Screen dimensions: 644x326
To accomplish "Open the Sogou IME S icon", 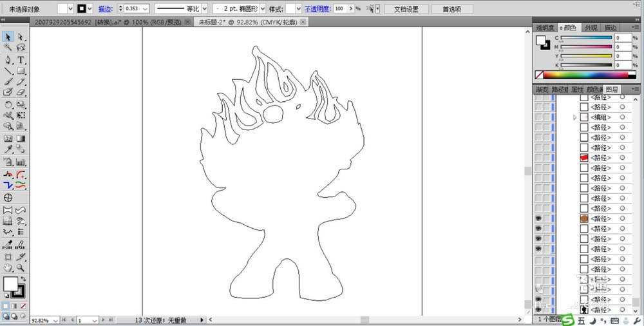I will click(568, 320).
